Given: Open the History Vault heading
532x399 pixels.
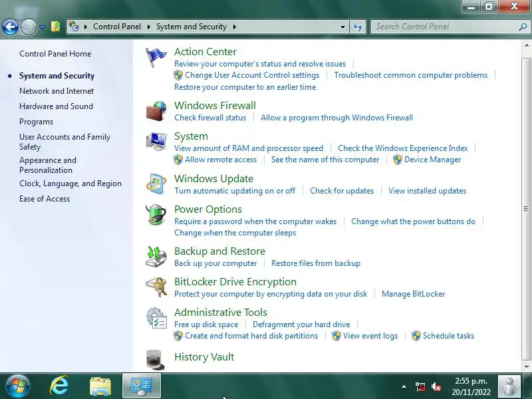Looking at the screenshot, I should point(204,357).
